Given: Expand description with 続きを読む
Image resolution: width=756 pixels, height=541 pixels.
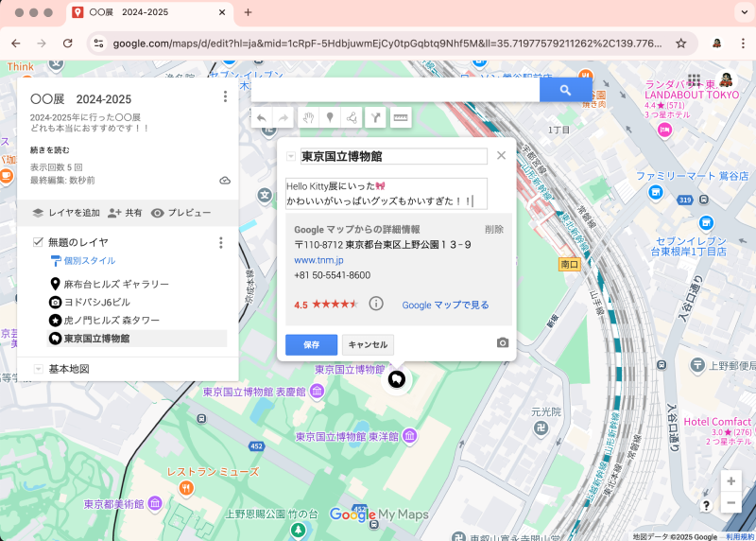Looking at the screenshot, I should click(x=50, y=150).
